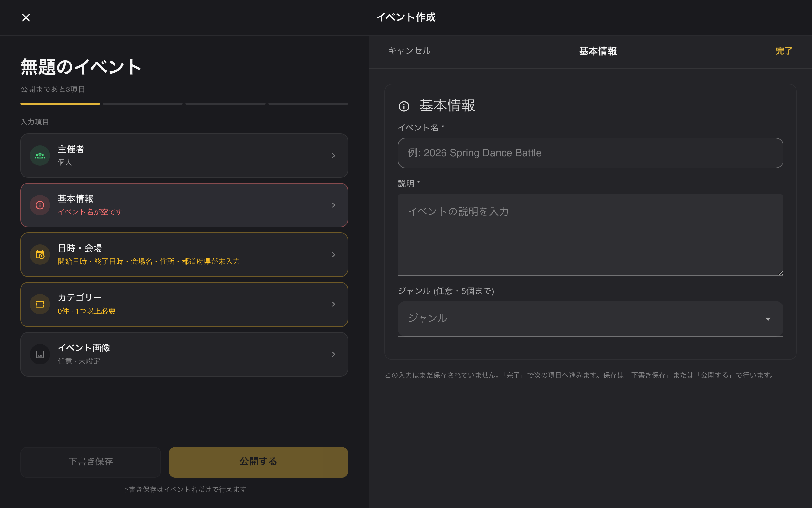The height and width of the screenshot is (508, 812).
Task: Click 完了 to finish basic info
Action: (784, 51)
